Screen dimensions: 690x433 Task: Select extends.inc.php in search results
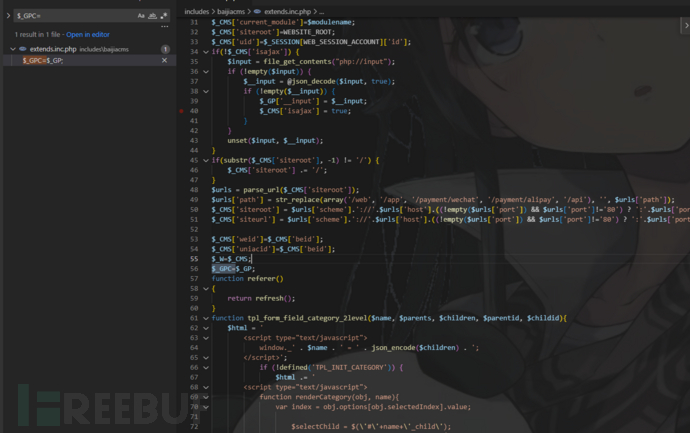point(53,49)
